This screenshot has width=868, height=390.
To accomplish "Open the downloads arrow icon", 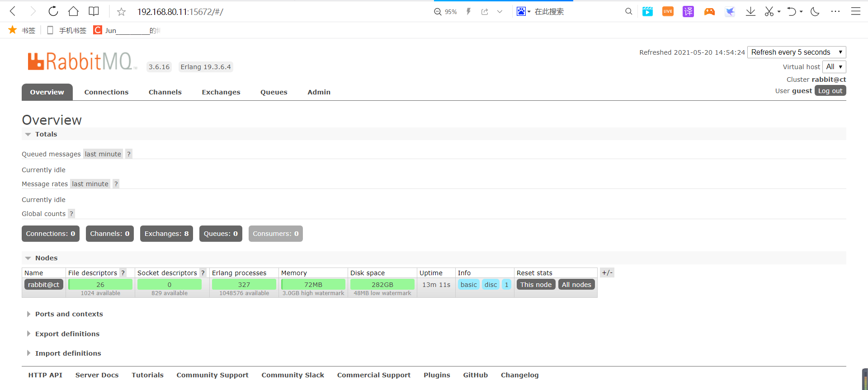I will click(x=750, y=12).
